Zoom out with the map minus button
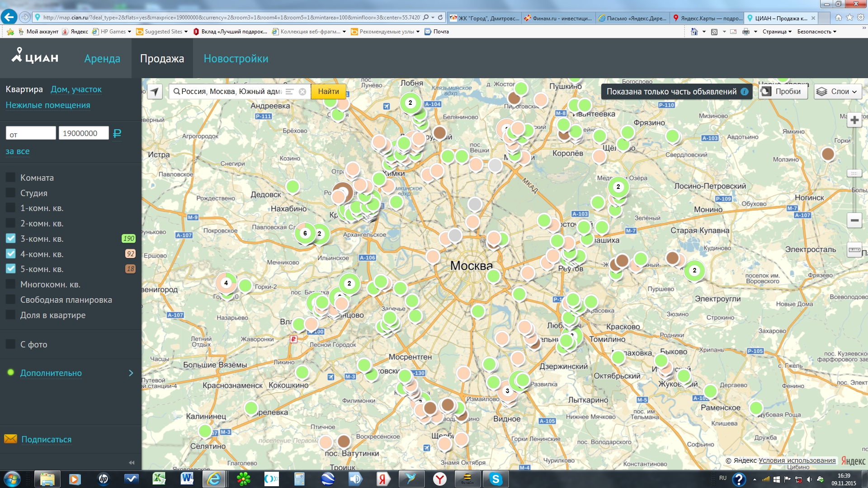This screenshot has width=868, height=488. 854,221
